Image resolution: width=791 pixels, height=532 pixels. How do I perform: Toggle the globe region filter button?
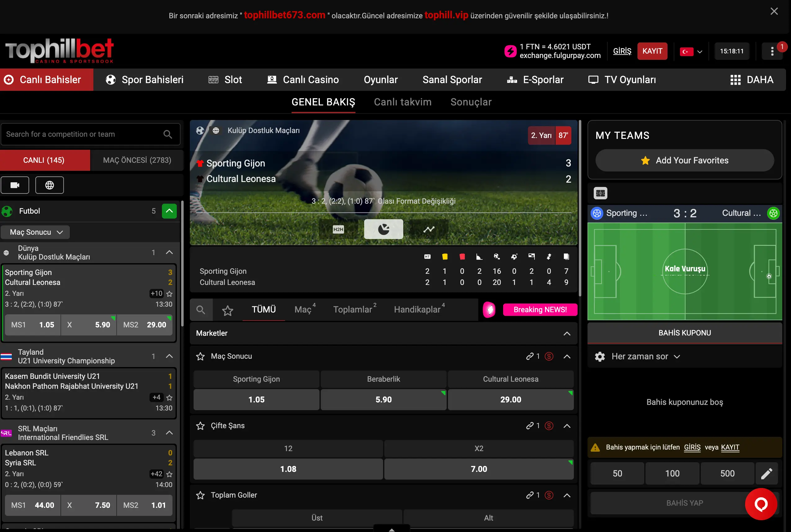[x=50, y=185]
